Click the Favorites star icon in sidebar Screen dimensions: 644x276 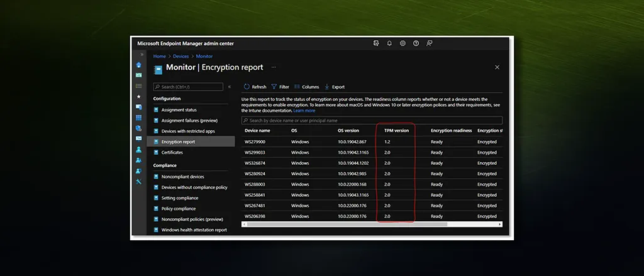point(139,97)
